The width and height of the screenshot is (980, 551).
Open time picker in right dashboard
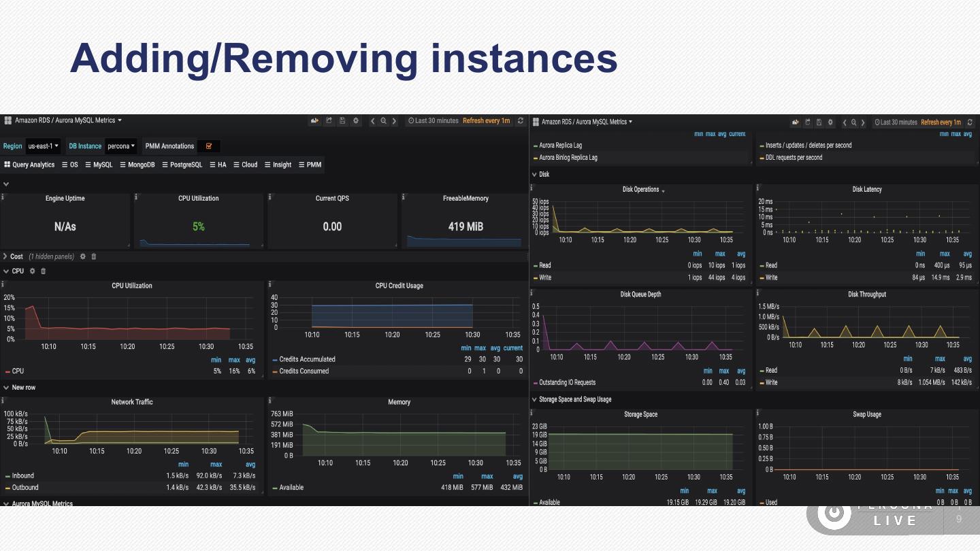(x=916, y=122)
